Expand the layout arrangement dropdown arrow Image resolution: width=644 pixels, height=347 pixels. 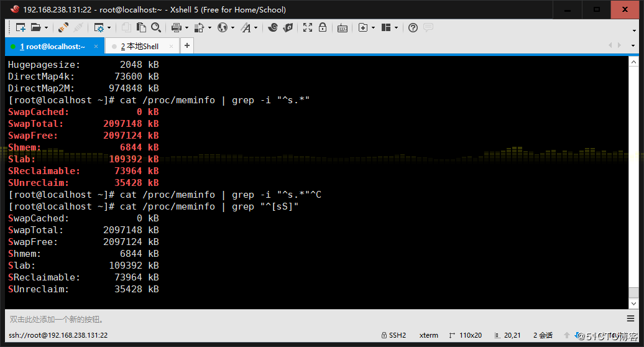[395, 27]
